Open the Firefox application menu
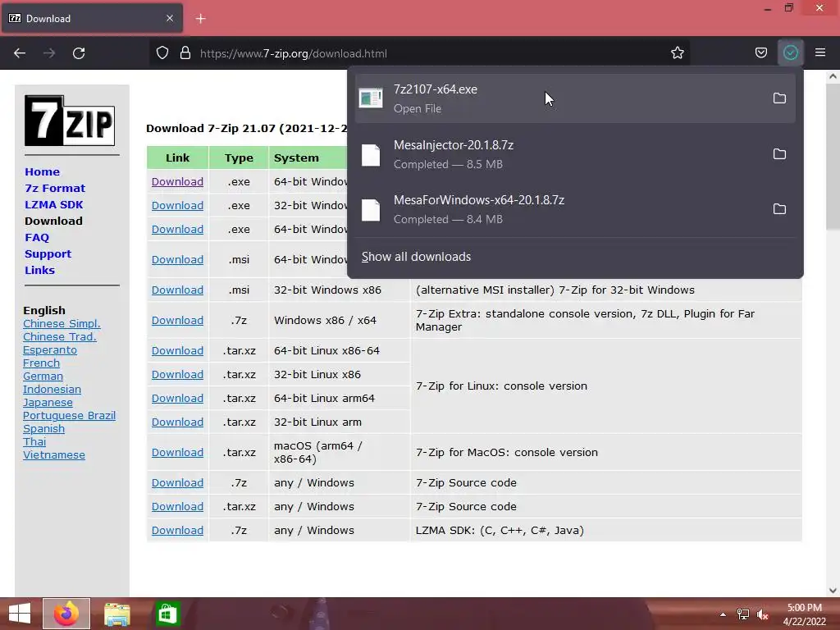This screenshot has height=630, width=840. [820, 53]
